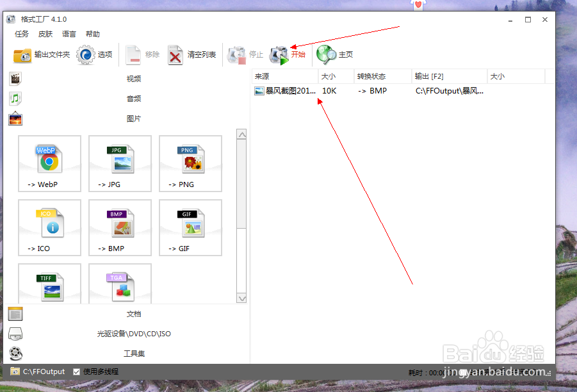Click the Remove toolbar button
This screenshot has width=577, height=392.
click(142, 55)
